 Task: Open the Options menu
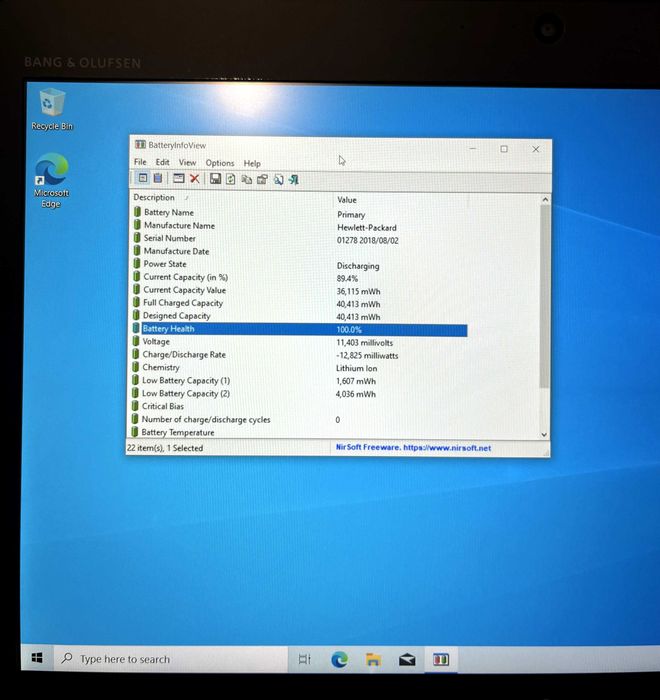(x=220, y=163)
